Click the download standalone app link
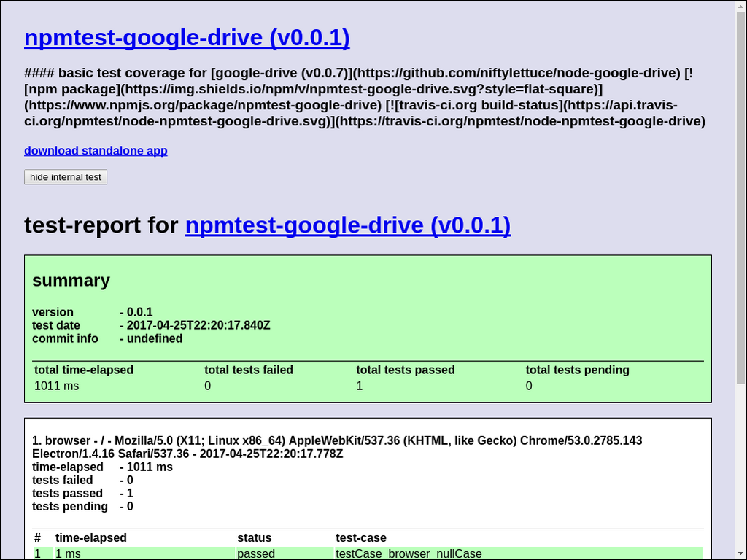The height and width of the screenshot is (560, 747). 96,151
